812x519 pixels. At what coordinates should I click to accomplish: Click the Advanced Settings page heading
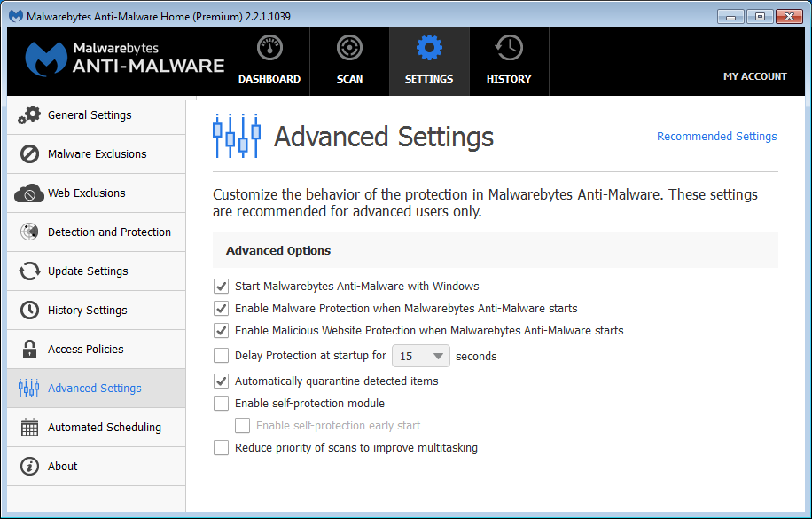click(x=383, y=137)
